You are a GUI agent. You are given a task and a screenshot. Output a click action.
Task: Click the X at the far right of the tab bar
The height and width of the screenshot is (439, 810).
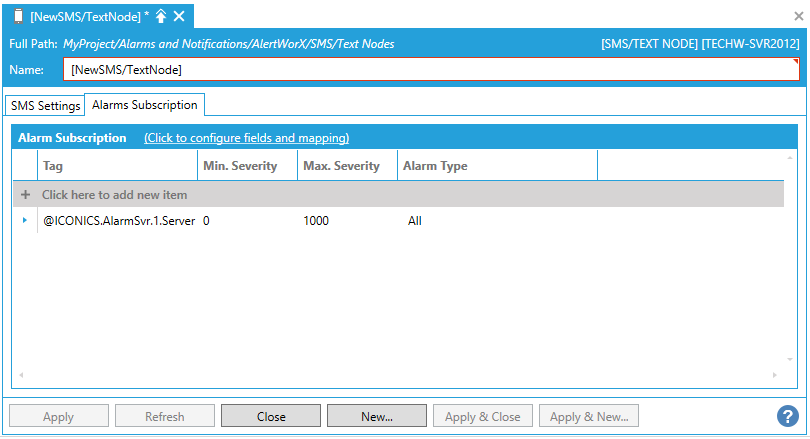pyautogui.click(x=798, y=16)
